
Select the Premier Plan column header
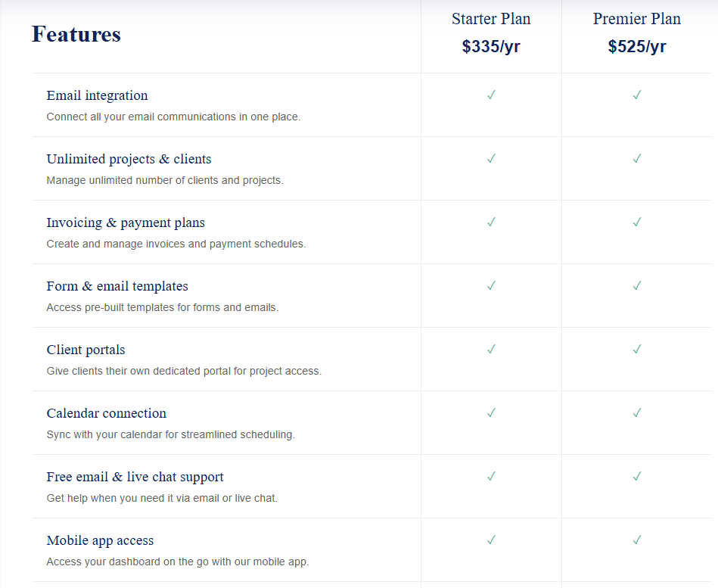(637, 19)
